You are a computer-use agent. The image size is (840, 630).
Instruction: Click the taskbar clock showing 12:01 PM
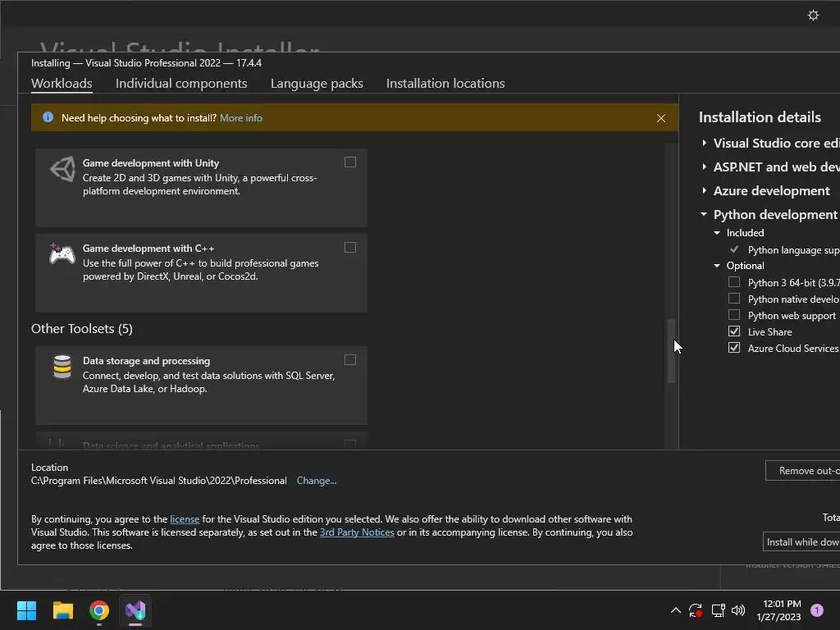point(778,610)
